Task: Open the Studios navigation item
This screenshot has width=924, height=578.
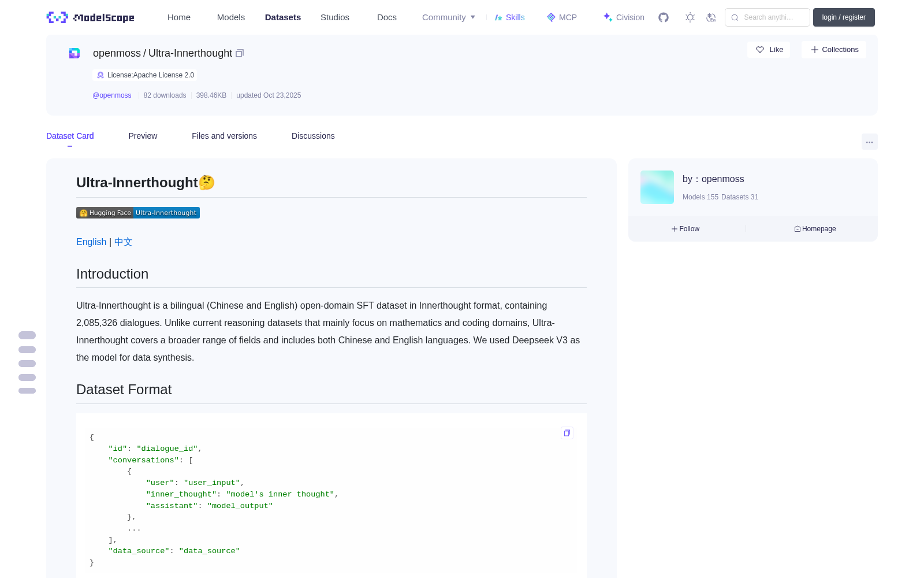Action: [335, 17]
